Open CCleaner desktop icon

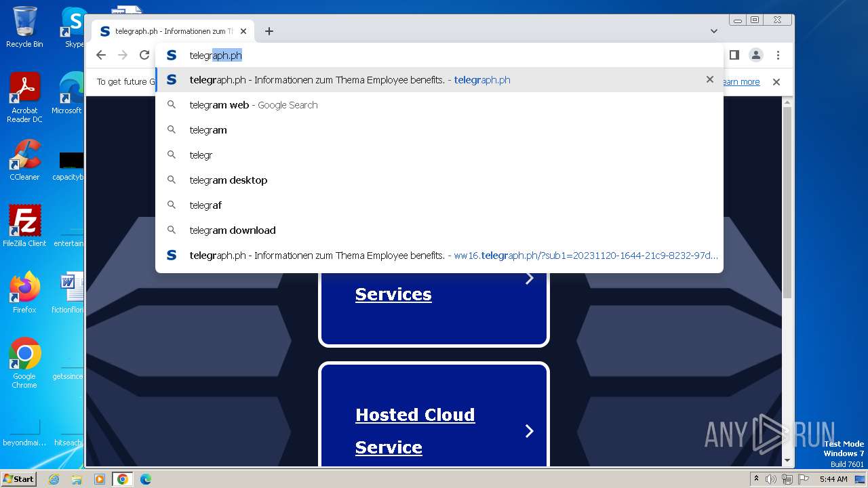(24, 160)
